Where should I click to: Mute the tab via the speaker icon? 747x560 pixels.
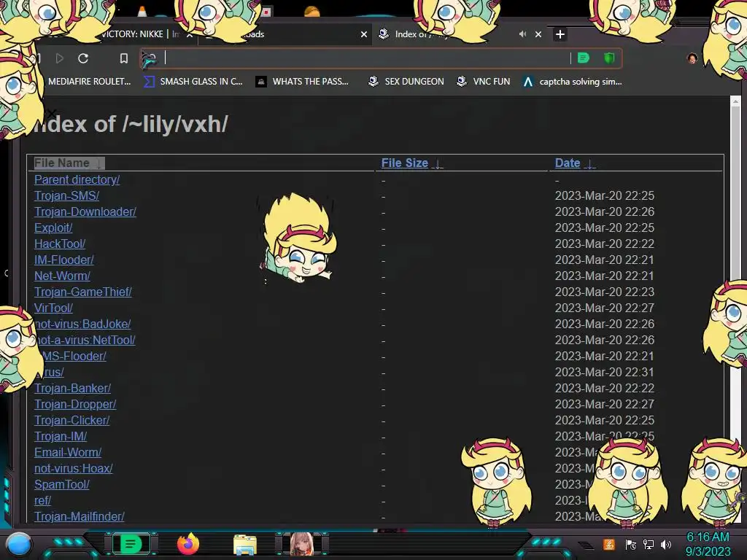(522, 34)
